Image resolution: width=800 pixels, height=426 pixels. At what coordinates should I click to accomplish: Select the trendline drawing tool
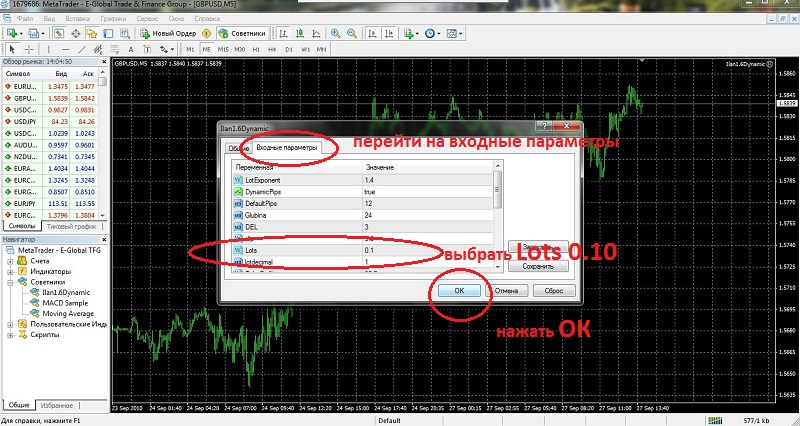[82, 48]
